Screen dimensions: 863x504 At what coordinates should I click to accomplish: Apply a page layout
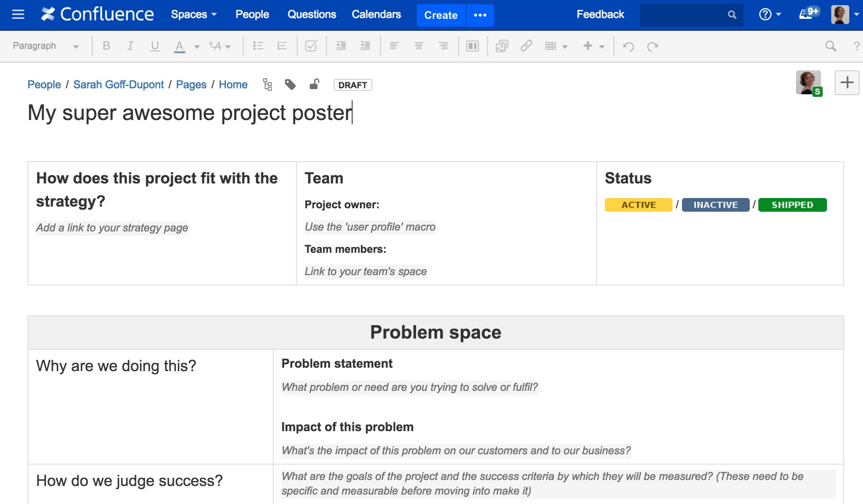[x=472, y=46]
